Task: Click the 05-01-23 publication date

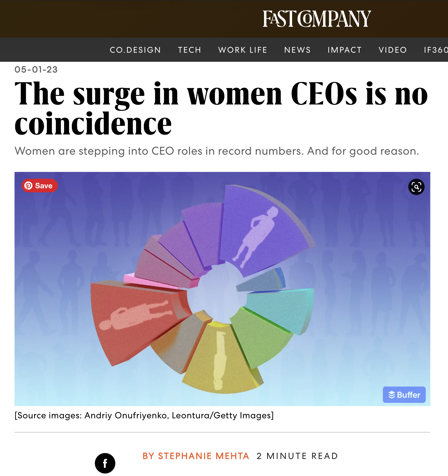Action: [36, 69]
